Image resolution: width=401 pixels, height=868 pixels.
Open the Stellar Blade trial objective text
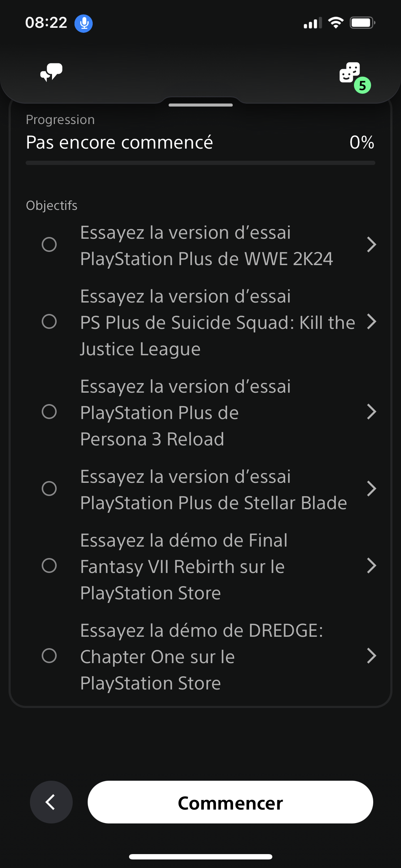pos(214,490)
